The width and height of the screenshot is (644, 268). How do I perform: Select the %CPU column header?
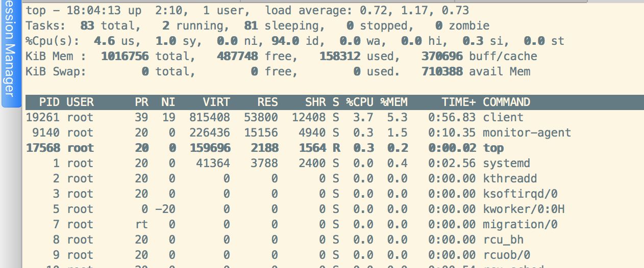pos(360,102)
